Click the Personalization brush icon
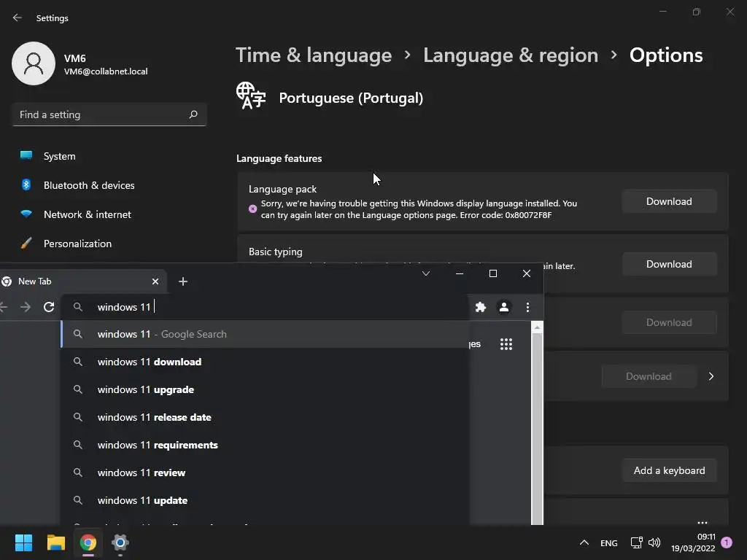This screenshot has height=560, width=747. [26, 243]
